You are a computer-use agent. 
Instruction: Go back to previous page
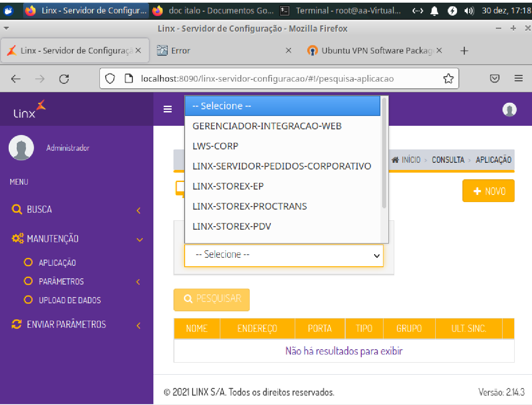pos(16,79)
